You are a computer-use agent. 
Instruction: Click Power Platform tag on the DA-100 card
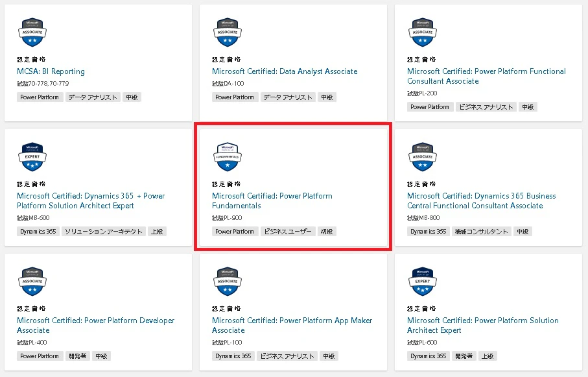click(235, 97)
